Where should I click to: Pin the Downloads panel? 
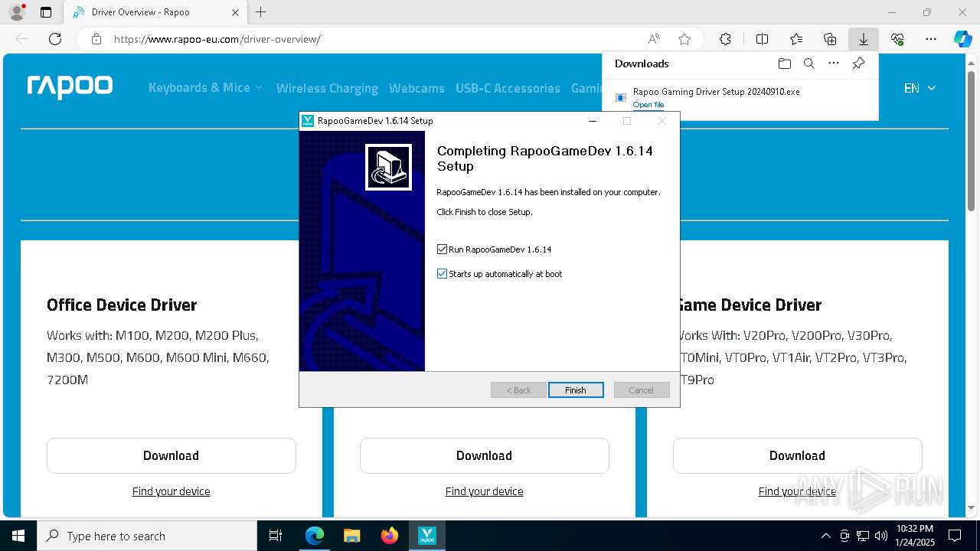click(x=858, y=64)
